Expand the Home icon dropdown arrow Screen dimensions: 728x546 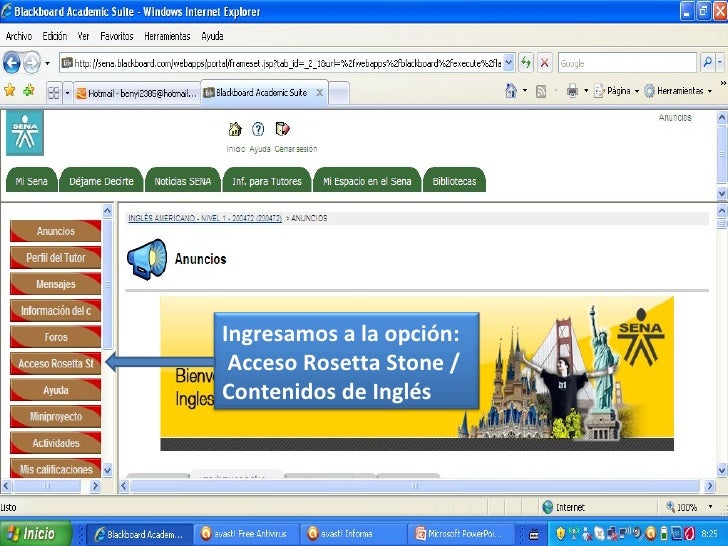pos(525,91)
